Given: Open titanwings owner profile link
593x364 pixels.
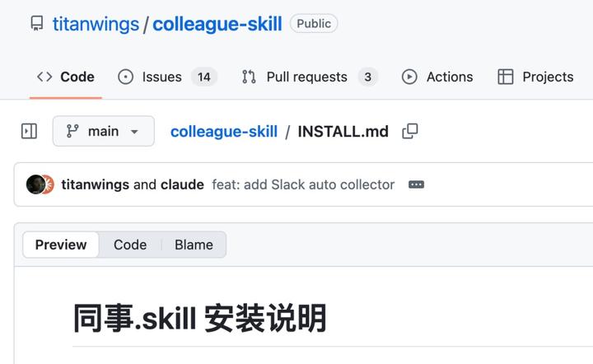Looking at the screenshot, I should pos(96,24).
